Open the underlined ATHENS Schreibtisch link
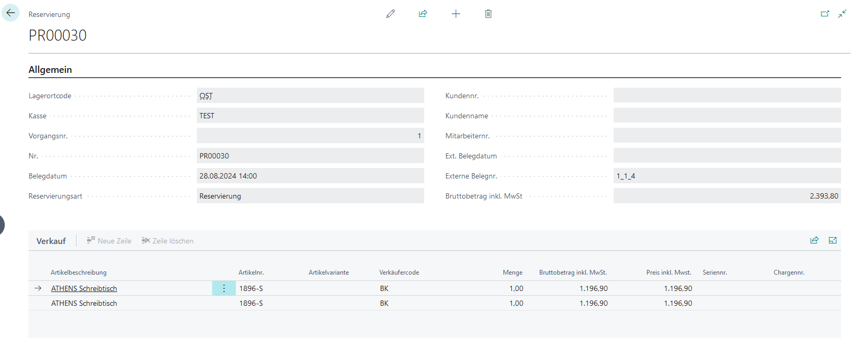868x338 pixels. [x=84, y=288]
